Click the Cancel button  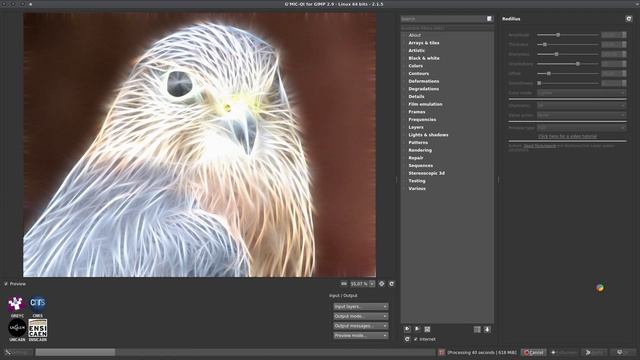(533, 352)
